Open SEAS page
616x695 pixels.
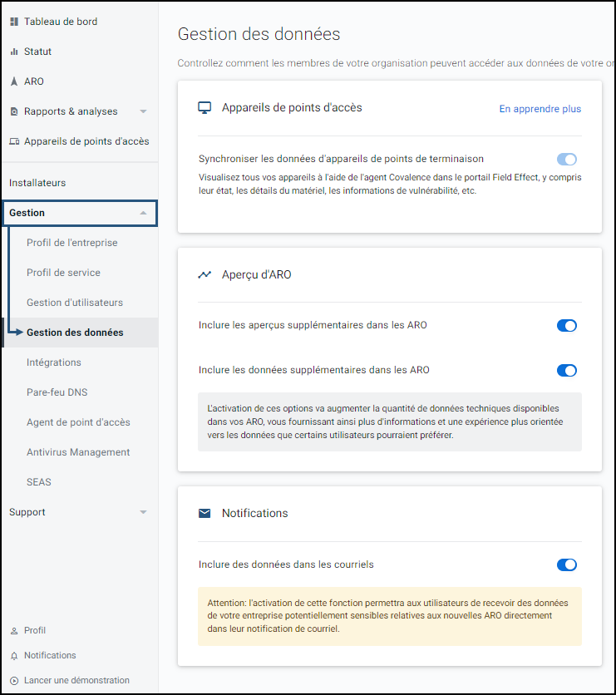point(38,482)
